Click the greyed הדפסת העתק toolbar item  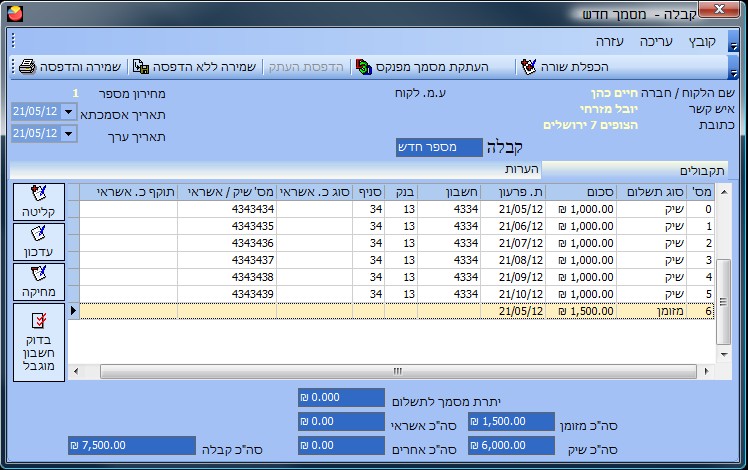[306, 67]
